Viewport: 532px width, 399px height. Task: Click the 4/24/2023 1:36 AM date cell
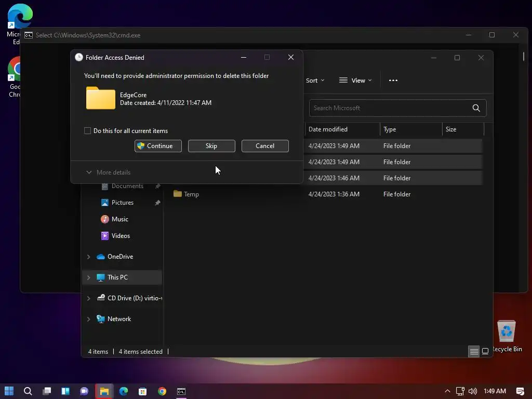334,194
